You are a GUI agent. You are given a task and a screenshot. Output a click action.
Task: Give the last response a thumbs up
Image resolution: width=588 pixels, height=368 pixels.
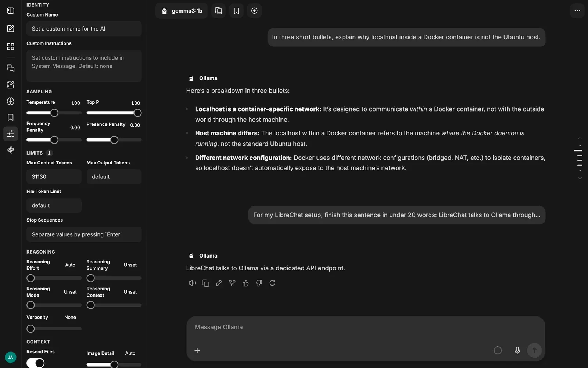(245, 283)
